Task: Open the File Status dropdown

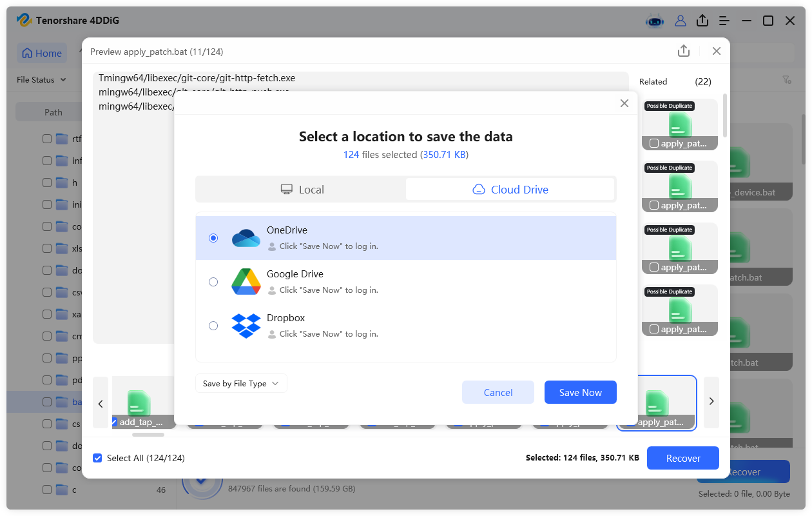Action: 41,80
